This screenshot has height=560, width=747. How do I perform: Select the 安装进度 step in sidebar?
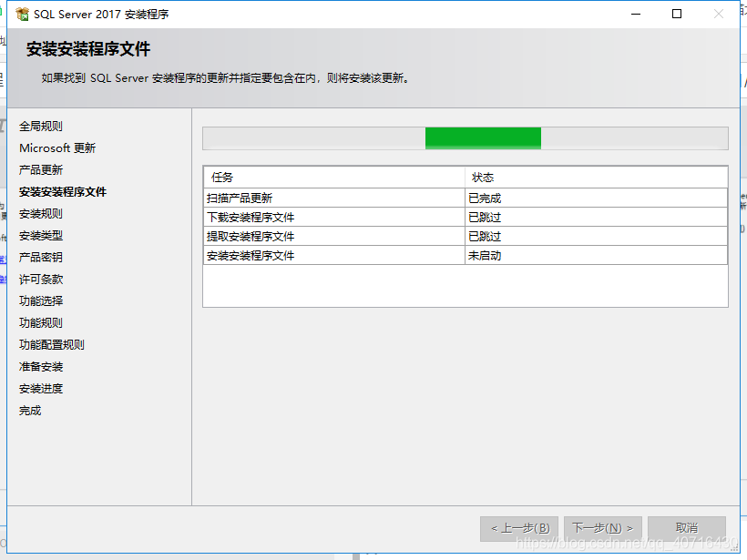coord(41,389)
